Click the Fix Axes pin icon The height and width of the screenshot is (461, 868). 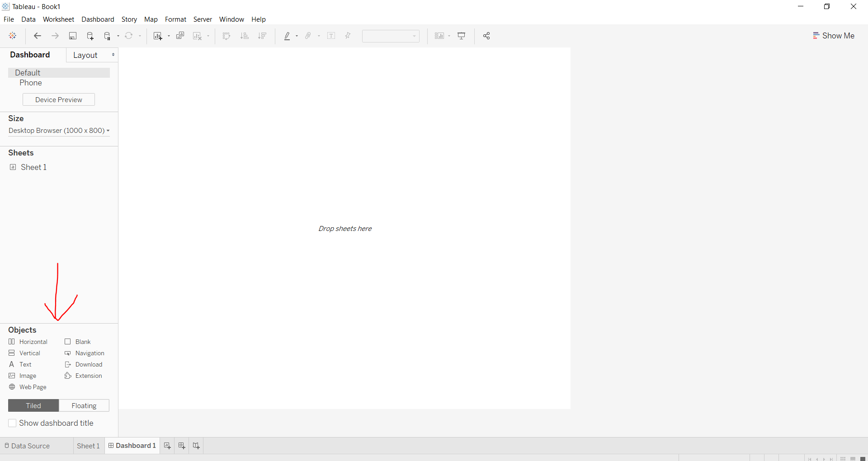pos(348,36)
